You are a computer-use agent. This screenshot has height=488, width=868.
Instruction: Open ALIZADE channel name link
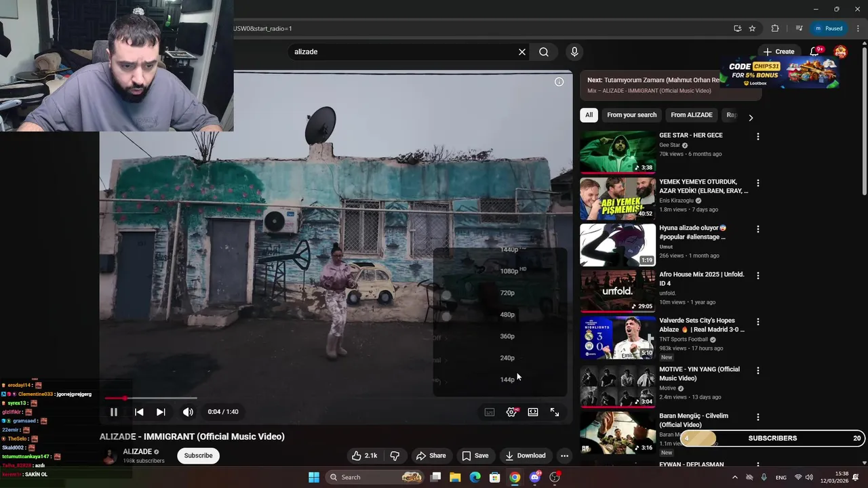click(x=137, y=451)
